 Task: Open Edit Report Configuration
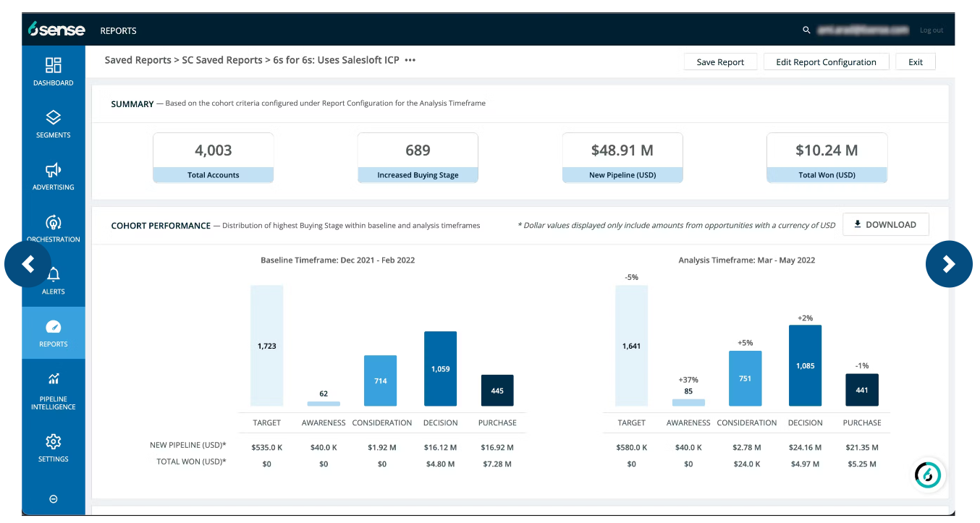coord(826,61)
